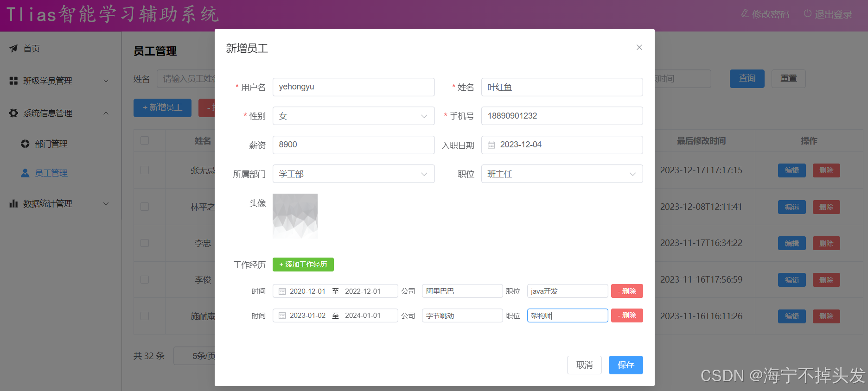Delete the row dated 2023-12-08T12:11:41
Image resolution: width=868 pixels, height=391 pixels.
point(826,207)
